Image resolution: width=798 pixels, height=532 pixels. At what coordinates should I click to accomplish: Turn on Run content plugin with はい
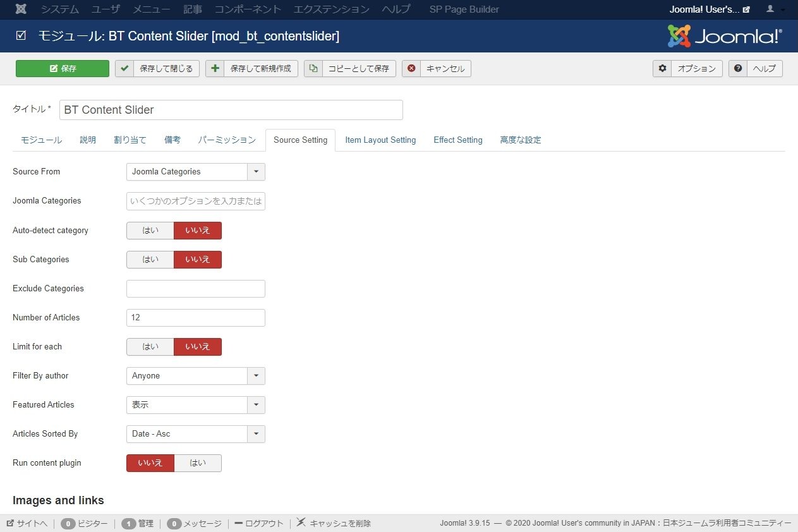pos(198,463)
